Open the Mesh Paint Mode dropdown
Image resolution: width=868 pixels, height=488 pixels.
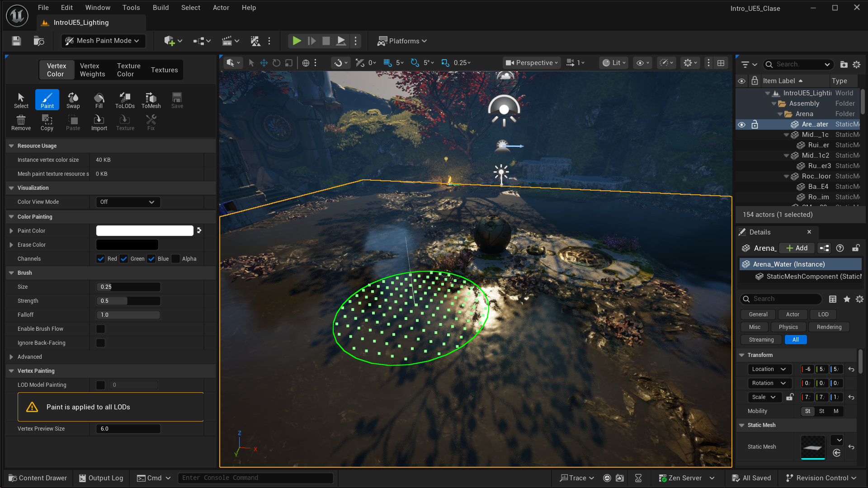coord(103,41)
